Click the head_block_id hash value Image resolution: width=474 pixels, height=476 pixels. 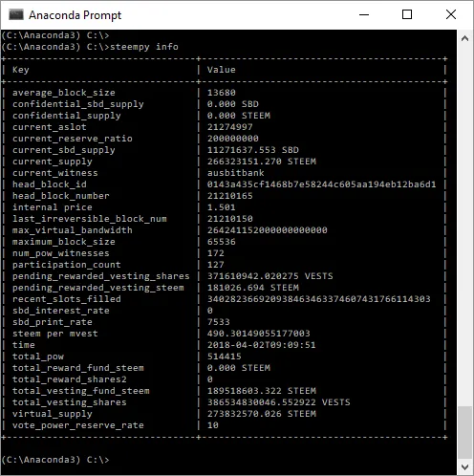321,184
